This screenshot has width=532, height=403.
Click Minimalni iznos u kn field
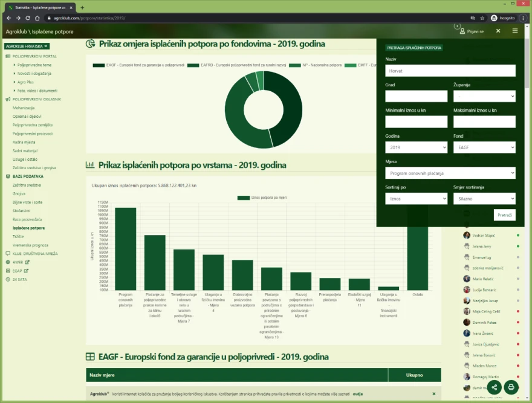(x=416, y=122)
